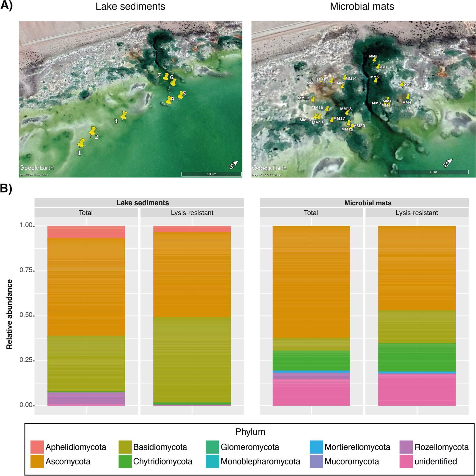Viewport: 476px width, 476px height.
Task: Click the MM6 pushpin on Microbial mats map
Action: coord(402,84)
